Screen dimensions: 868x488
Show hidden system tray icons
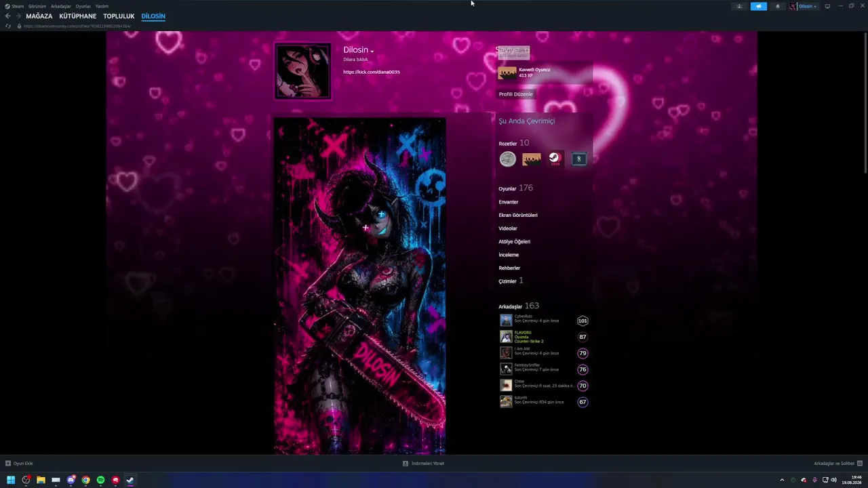[782, 480]
